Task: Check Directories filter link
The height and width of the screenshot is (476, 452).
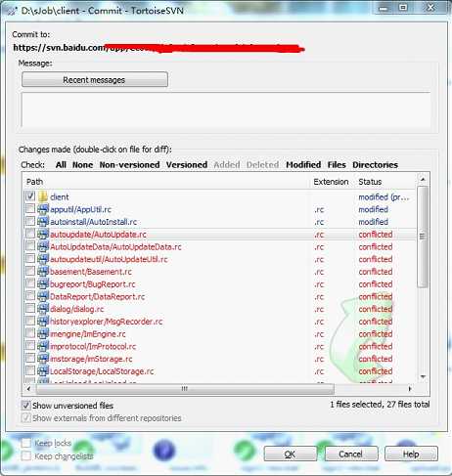Action: (375, 165)
